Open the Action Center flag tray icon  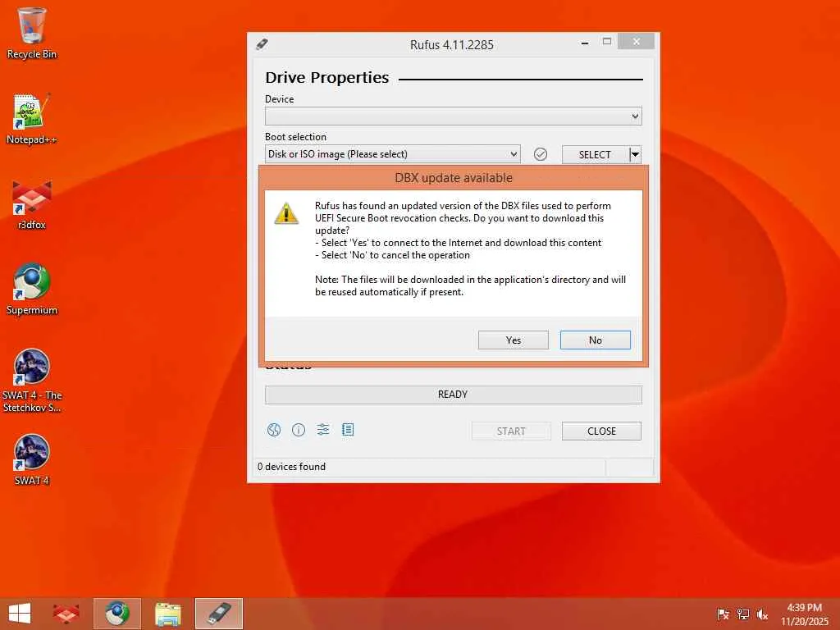(x=723, y=614)
